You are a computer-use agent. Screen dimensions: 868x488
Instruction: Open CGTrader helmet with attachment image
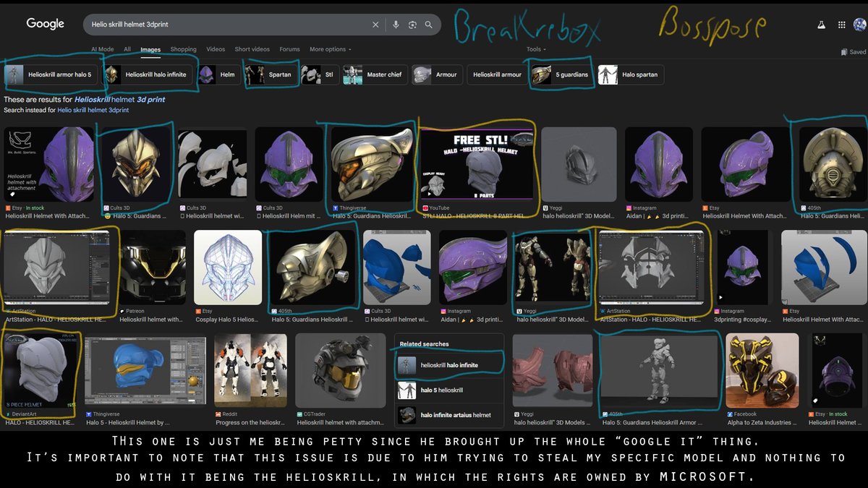(x=341, y=370)
